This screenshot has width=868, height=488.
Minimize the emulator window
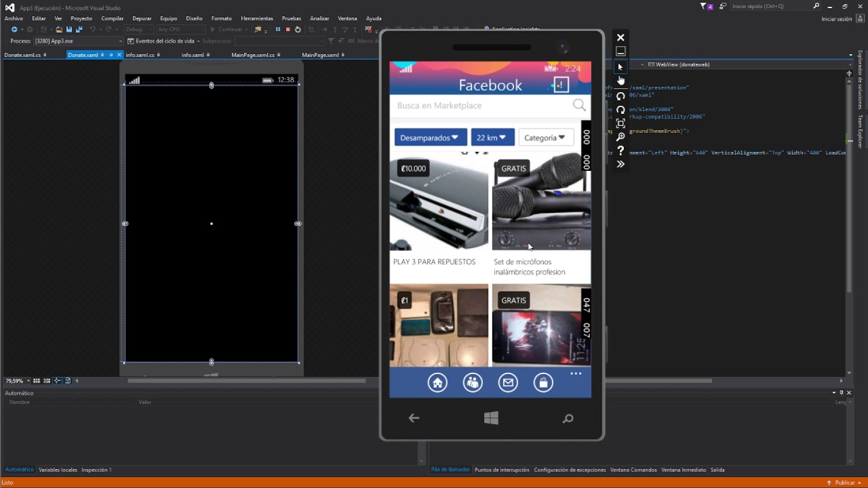[x=620, y=52]
